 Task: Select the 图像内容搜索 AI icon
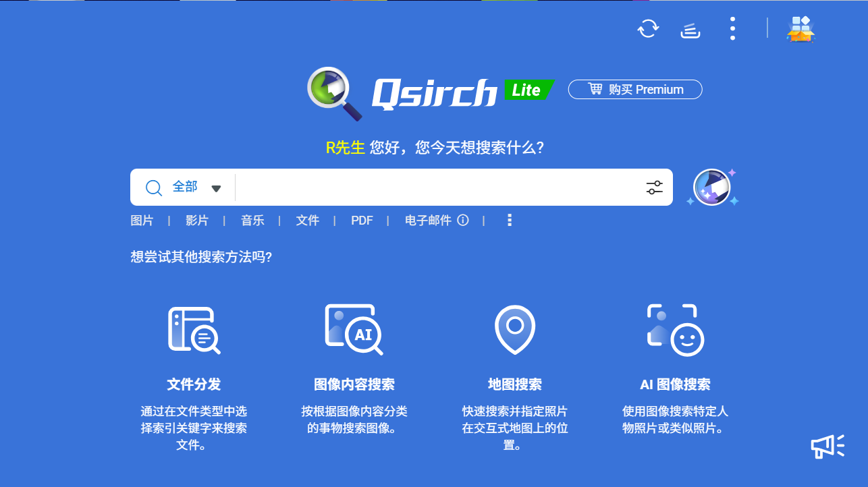tap(354, 330)
